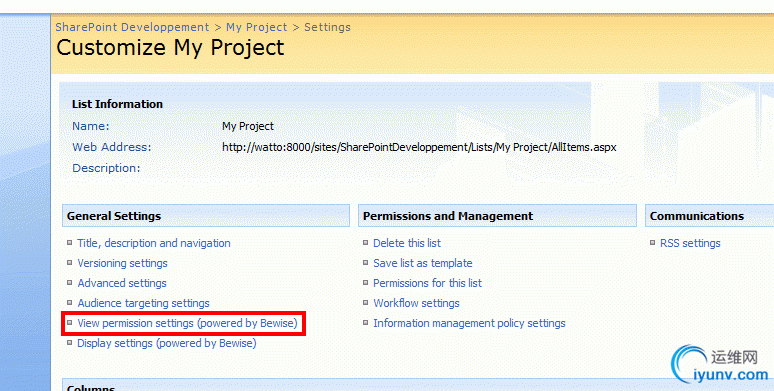
Task: Click the Settings breadcrumb text
Action: coord(327,27)
